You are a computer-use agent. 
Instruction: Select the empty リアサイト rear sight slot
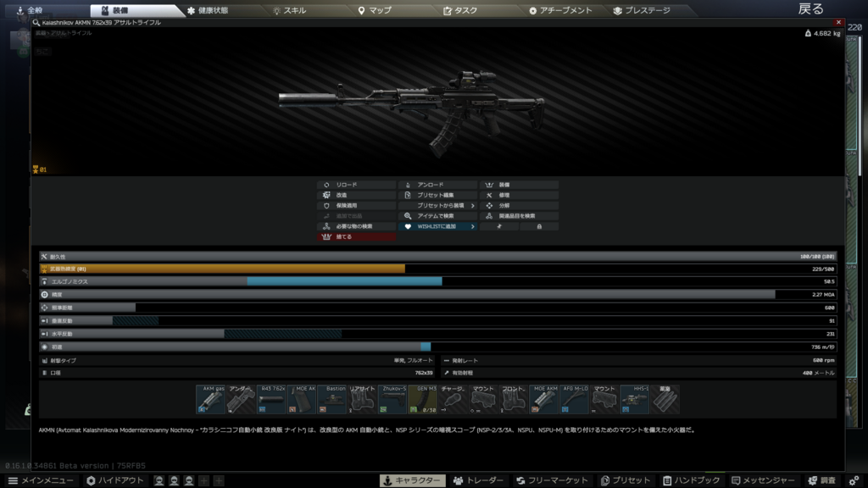(362, 400)
